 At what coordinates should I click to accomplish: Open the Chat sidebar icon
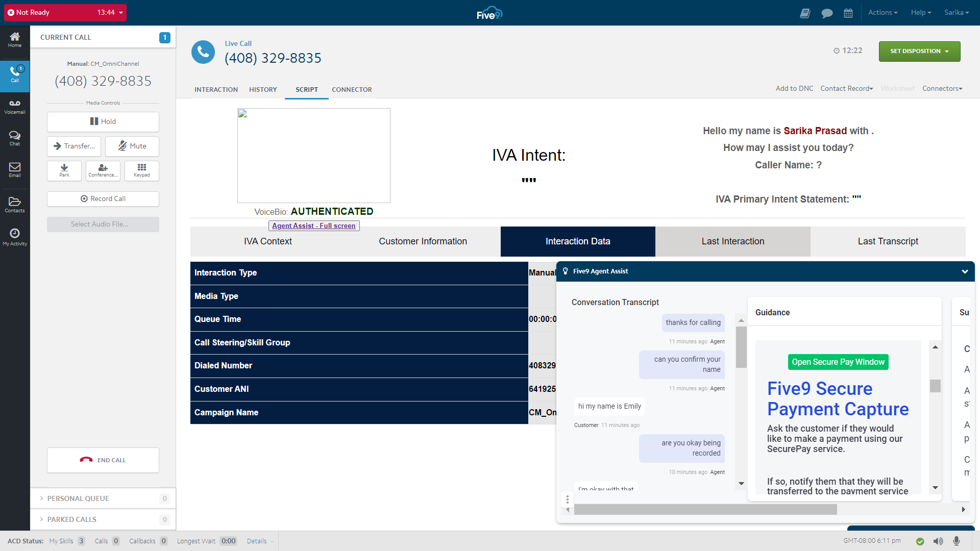click(x=15, y=138)
